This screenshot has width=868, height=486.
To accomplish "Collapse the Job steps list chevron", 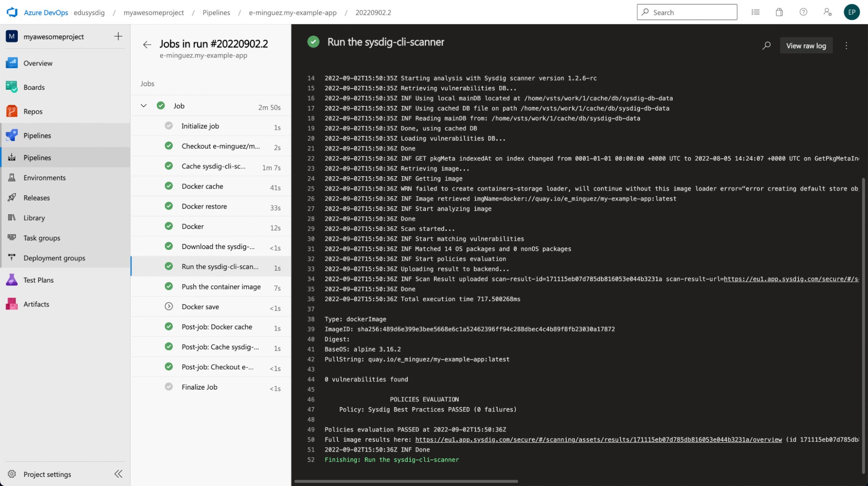I will point(144,105).
